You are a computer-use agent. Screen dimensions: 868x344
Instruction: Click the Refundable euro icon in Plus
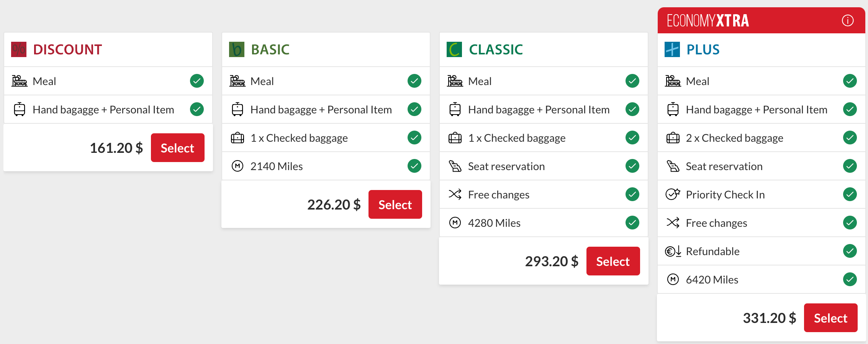[x=673, y=251]
